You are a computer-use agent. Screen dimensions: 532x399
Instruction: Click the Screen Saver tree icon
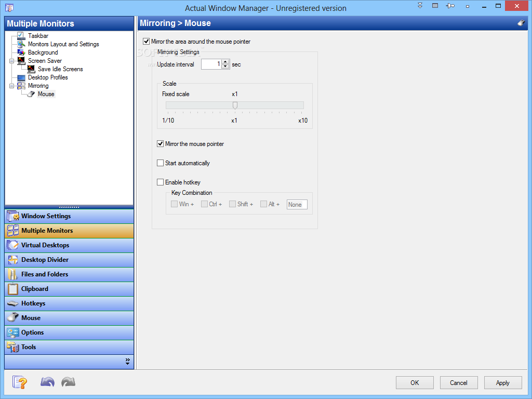click(x=21, y=60)
